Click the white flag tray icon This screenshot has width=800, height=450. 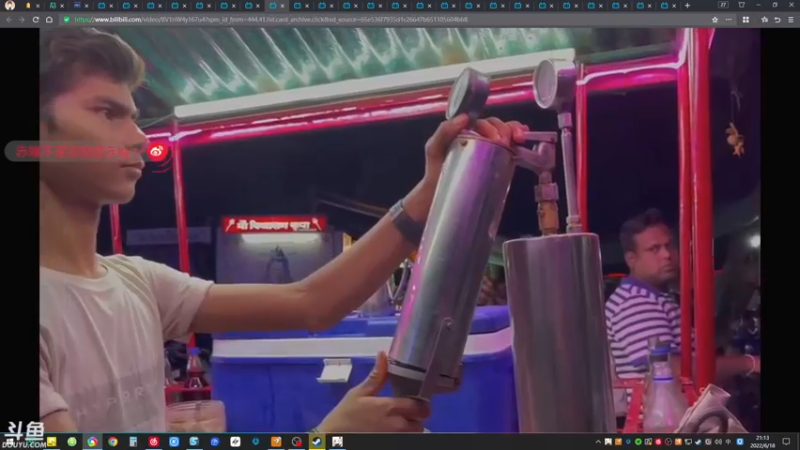click(x=608, y=442)
